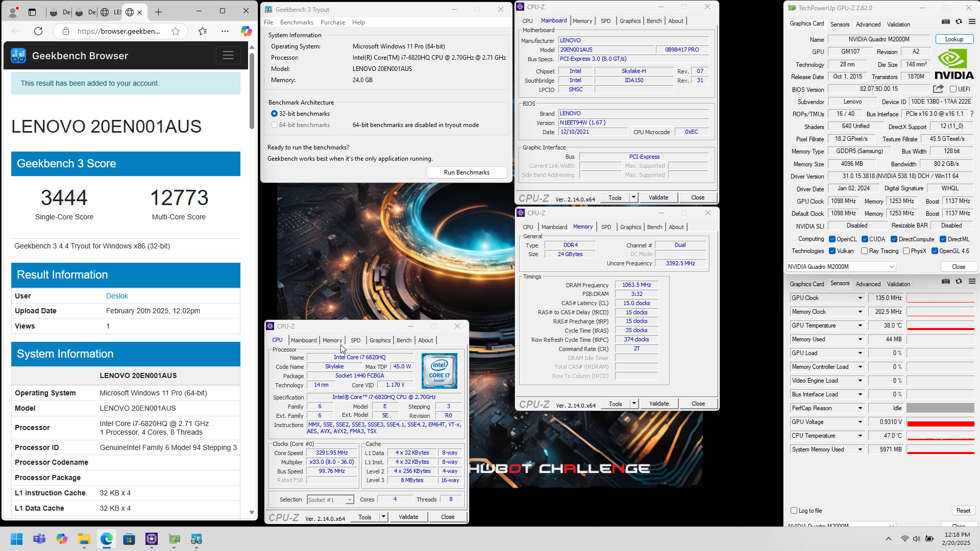The image size is (980, 551).
Task: Open the Geekbench Browser navigation hamburger menu
Action: click(x=228, y=55)
